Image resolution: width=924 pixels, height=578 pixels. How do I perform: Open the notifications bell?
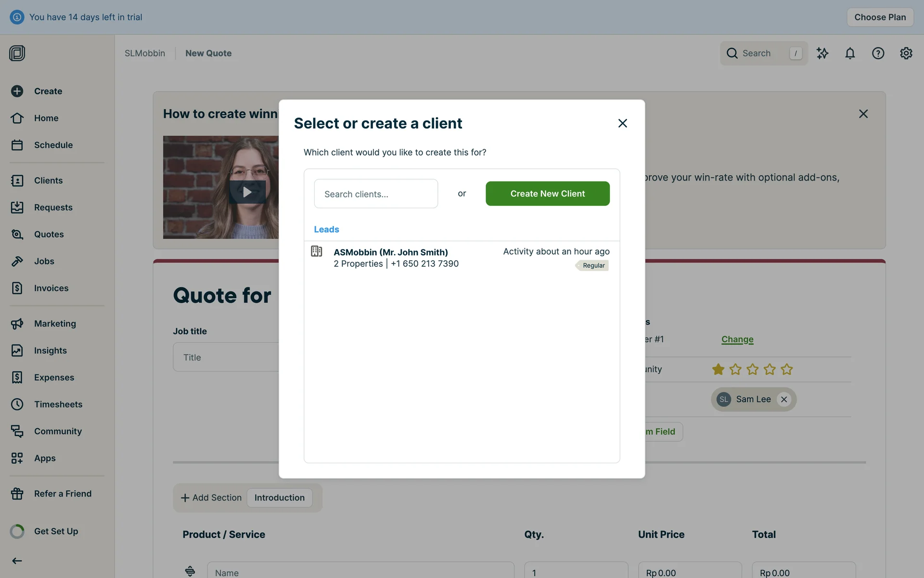point(850,53)
